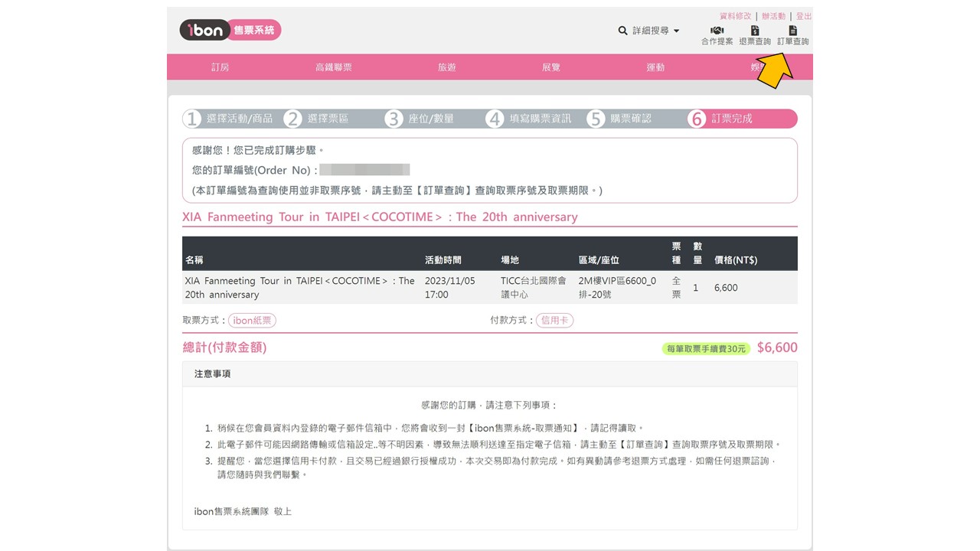
Task: Open the 高鐵聯票 menu category
Action: coord(333,67)
